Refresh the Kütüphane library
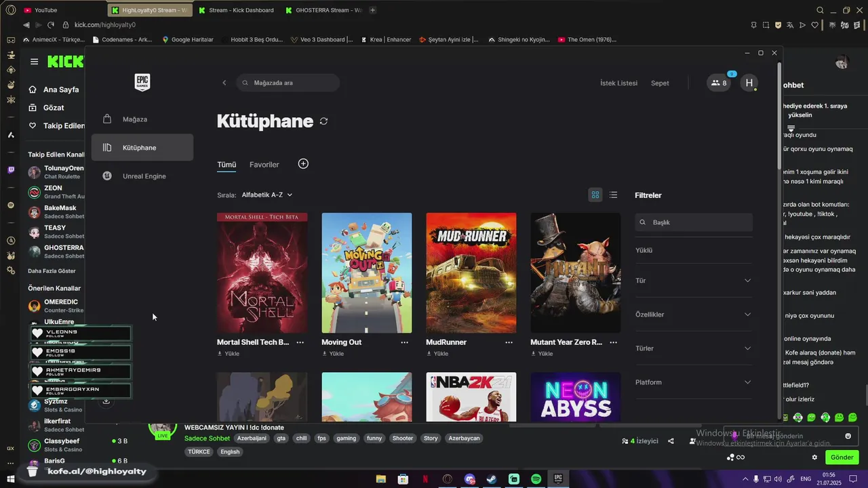 (323, 121)
